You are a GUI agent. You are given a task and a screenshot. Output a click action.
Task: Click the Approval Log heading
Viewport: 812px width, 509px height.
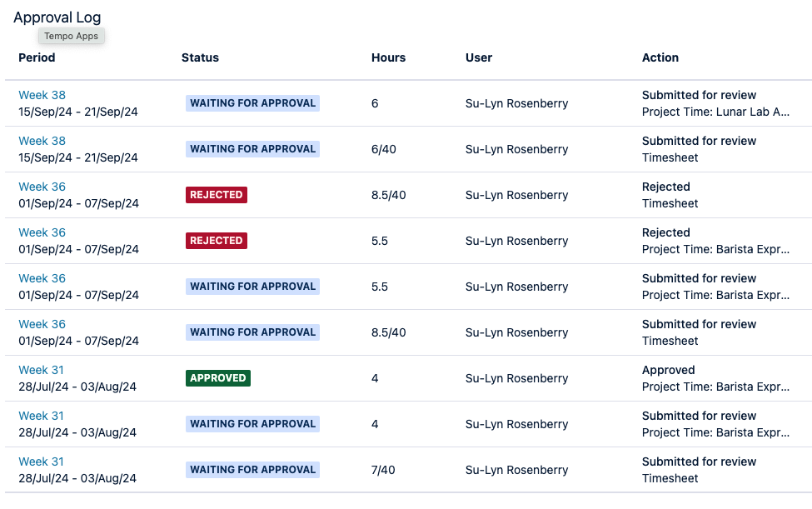57,17
